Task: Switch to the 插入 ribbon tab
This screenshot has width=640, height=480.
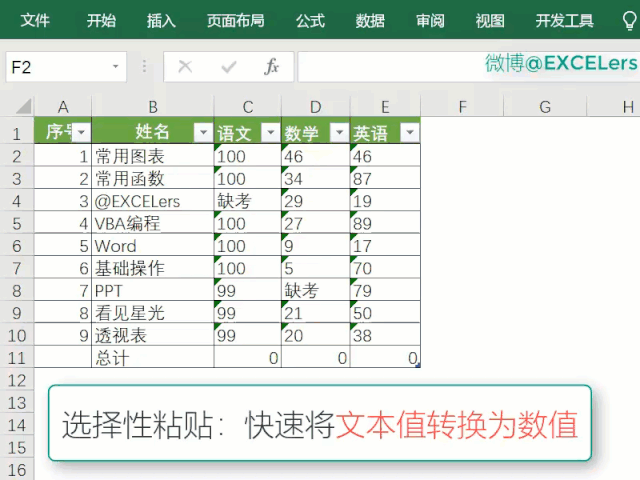Action: click(161, 20)
